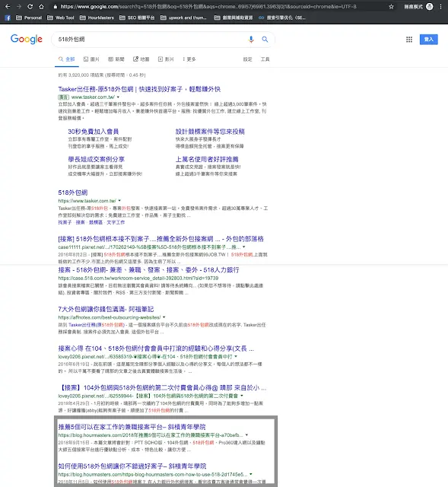This screenshot has width=448, height=487.
Task: Open the incognito profile avatar icon
Action: point(430,7)
